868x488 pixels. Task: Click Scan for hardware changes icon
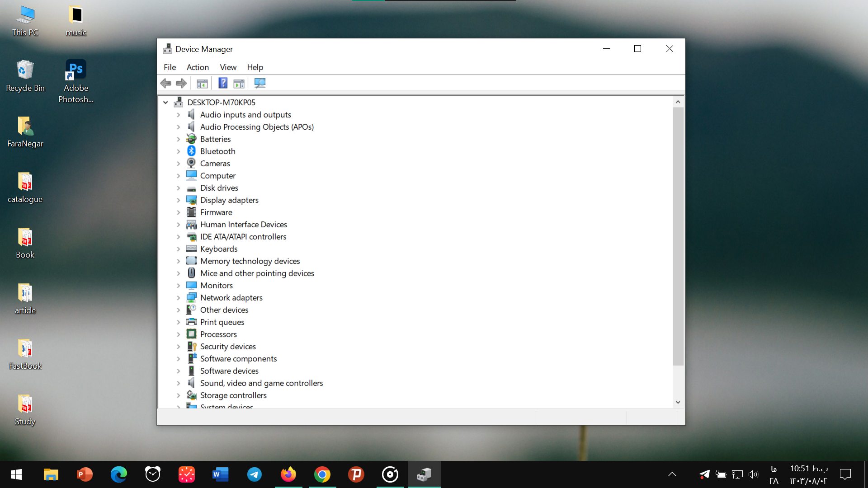pos(260,83)
